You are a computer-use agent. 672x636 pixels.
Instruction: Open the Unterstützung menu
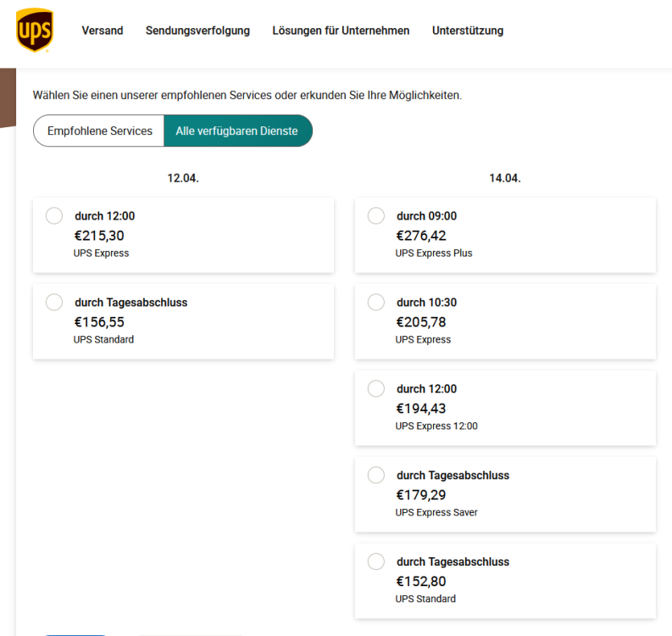coord(468,31)
